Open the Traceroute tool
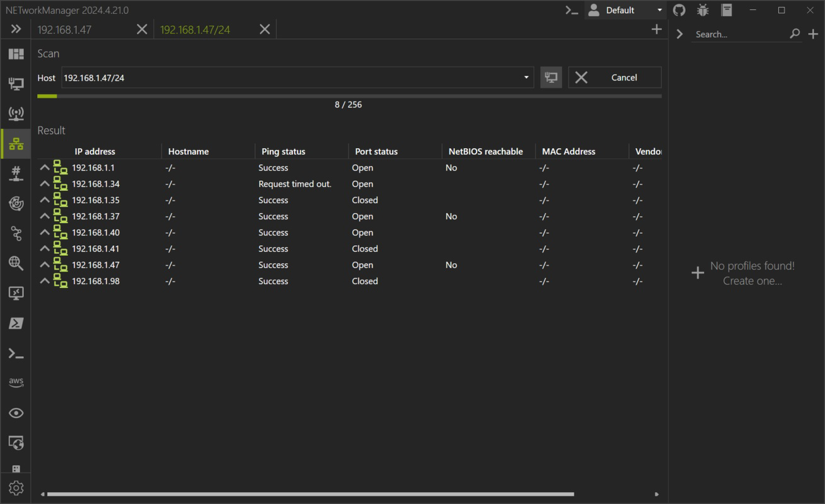 coord(16,234)
